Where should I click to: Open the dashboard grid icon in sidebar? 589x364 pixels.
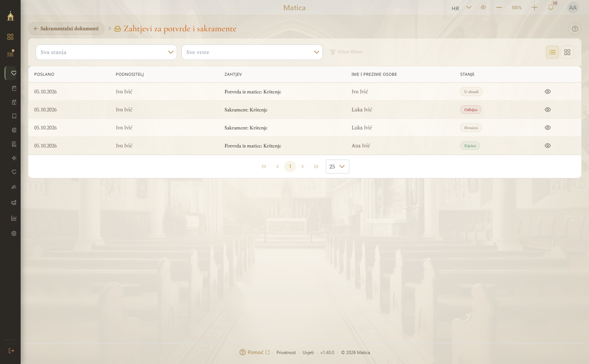10,37
